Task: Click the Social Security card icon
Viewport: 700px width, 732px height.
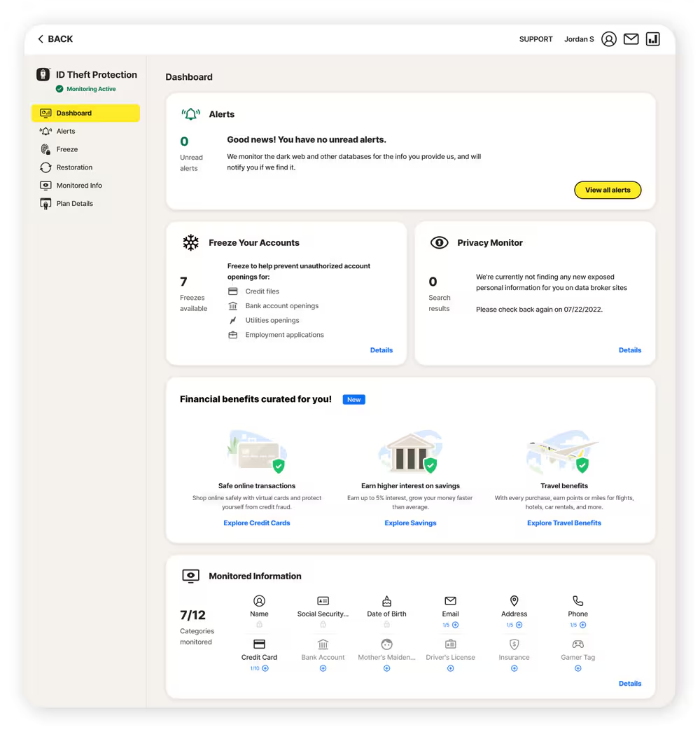Action: pos(323,601)
